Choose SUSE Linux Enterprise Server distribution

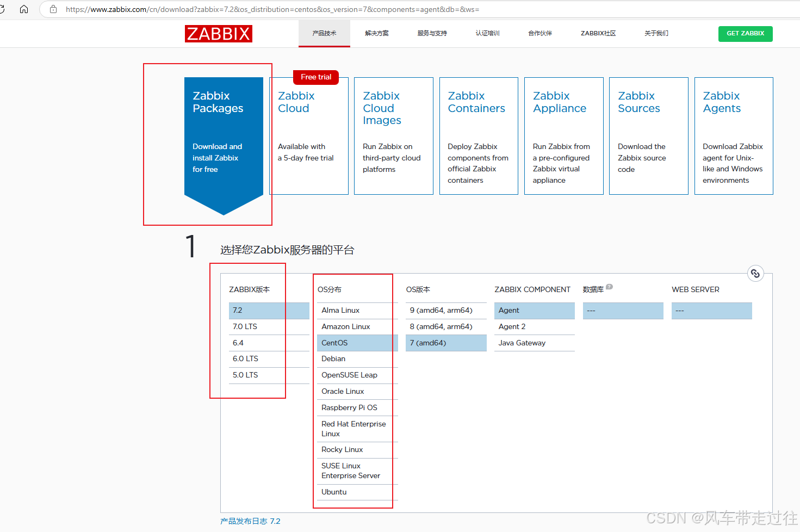click(358, 471)
